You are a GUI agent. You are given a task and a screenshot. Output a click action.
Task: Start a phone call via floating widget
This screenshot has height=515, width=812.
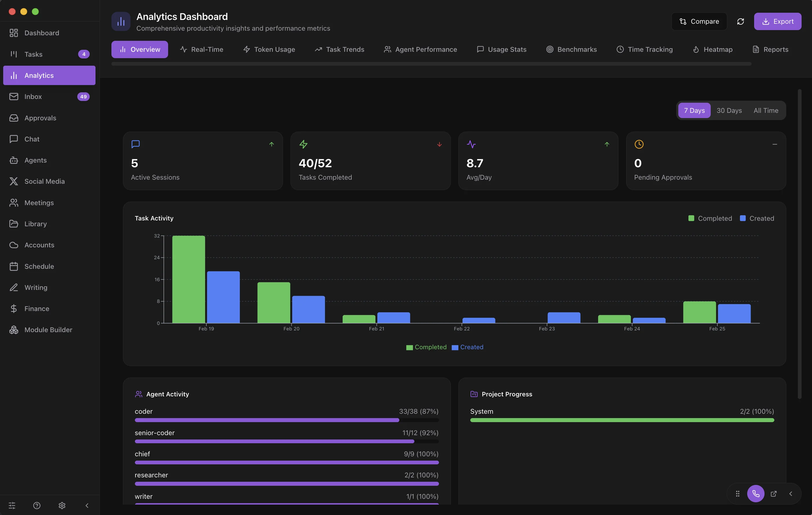pyautogui.click(x=756, y=494)
